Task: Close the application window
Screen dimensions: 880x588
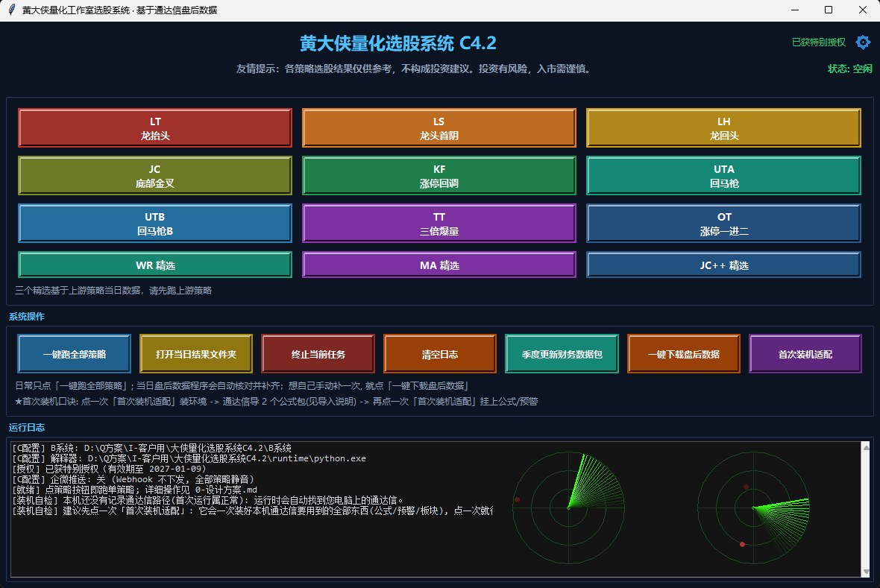Action: click(x=863, y=10)
